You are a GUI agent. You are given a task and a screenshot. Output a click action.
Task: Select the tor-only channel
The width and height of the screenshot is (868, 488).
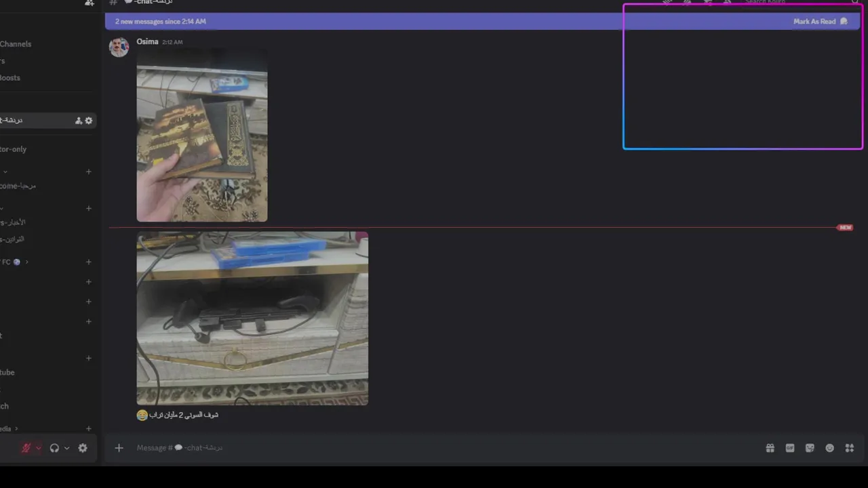point(14,149)
